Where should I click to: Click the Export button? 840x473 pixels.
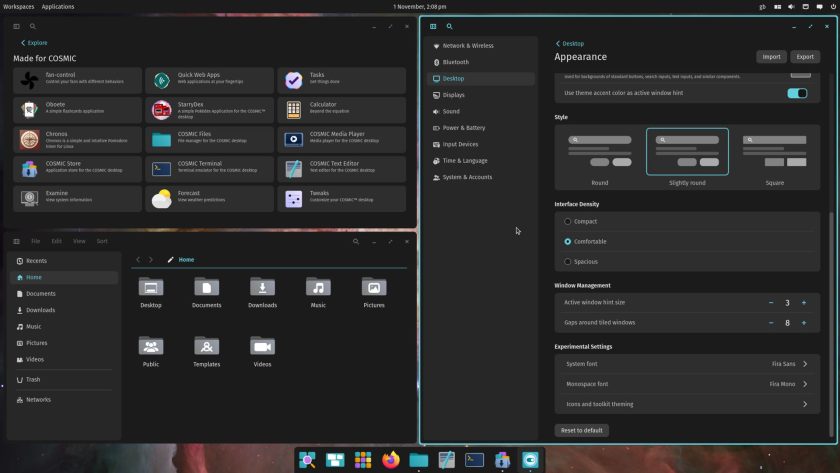tap(805, 57)
